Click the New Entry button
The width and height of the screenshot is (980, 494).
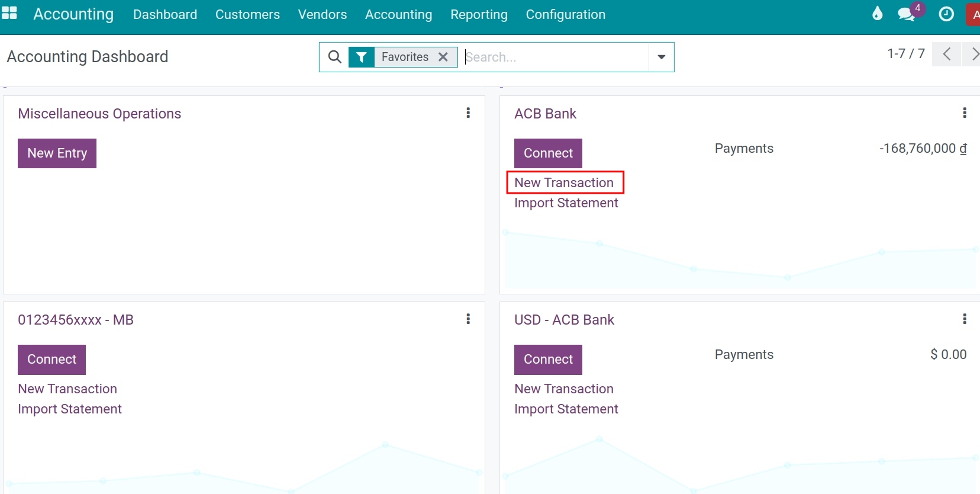point(57,153)
